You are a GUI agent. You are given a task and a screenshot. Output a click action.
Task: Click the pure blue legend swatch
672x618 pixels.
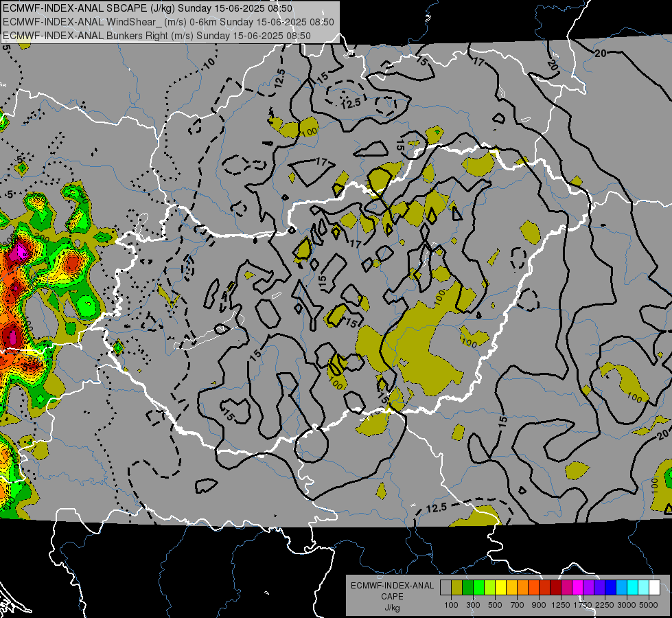tap(611, 587)
